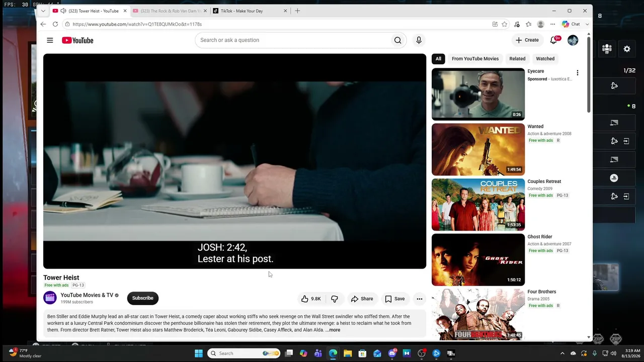
Task: Switch to The Rock & Rob Van Dam tab
Action: (170, 11)
